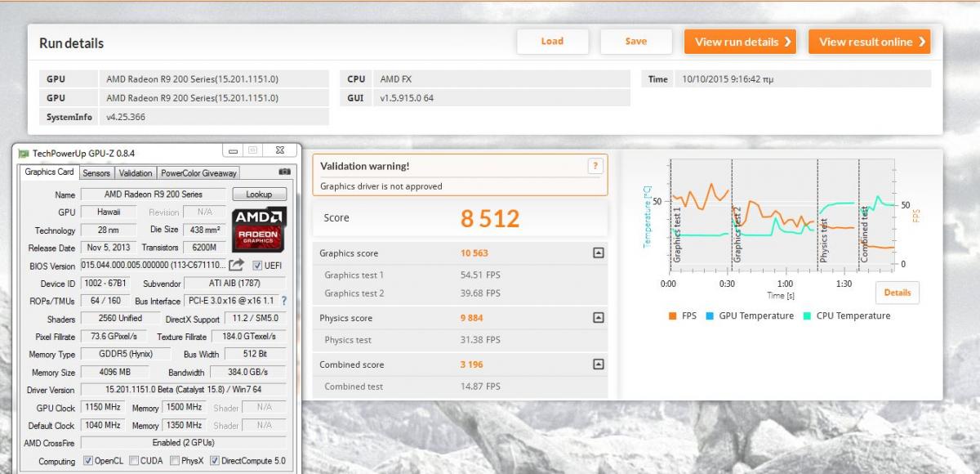The image size is (980, 474).
Task: Click the green CPU Temperature legend marker
Action: click(x=808, y=315)
